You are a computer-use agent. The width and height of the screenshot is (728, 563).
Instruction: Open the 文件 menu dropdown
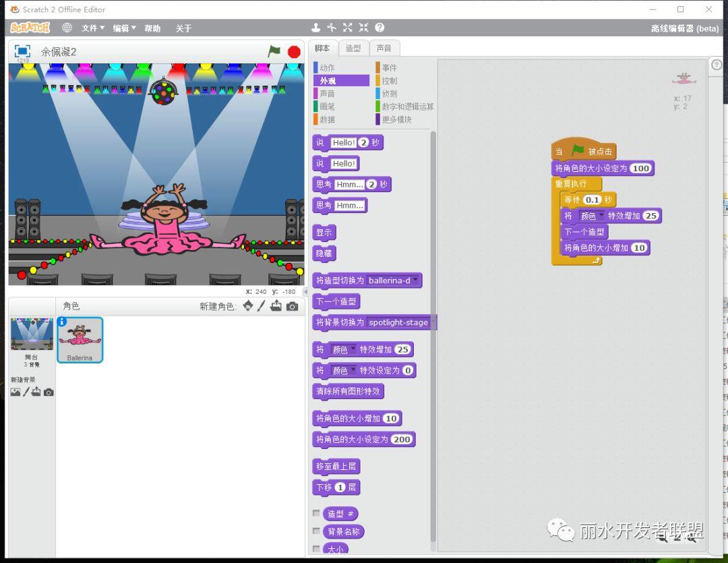click(93, 28)
